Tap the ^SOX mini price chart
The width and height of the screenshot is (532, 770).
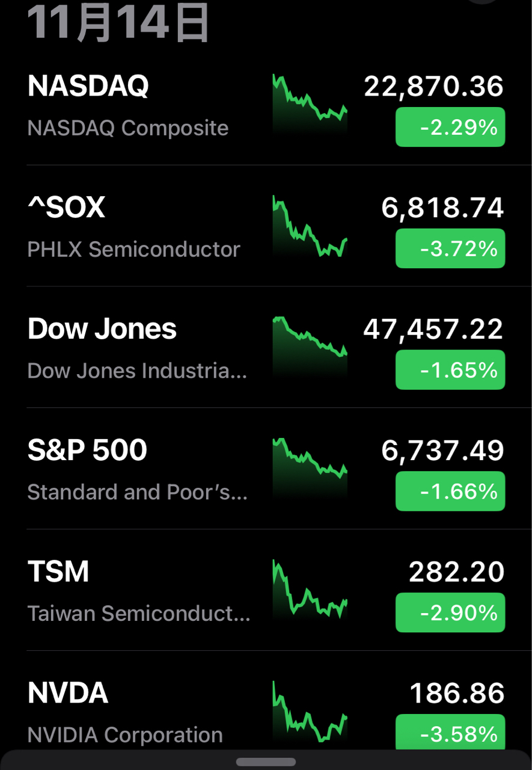[x=310, y=226]
